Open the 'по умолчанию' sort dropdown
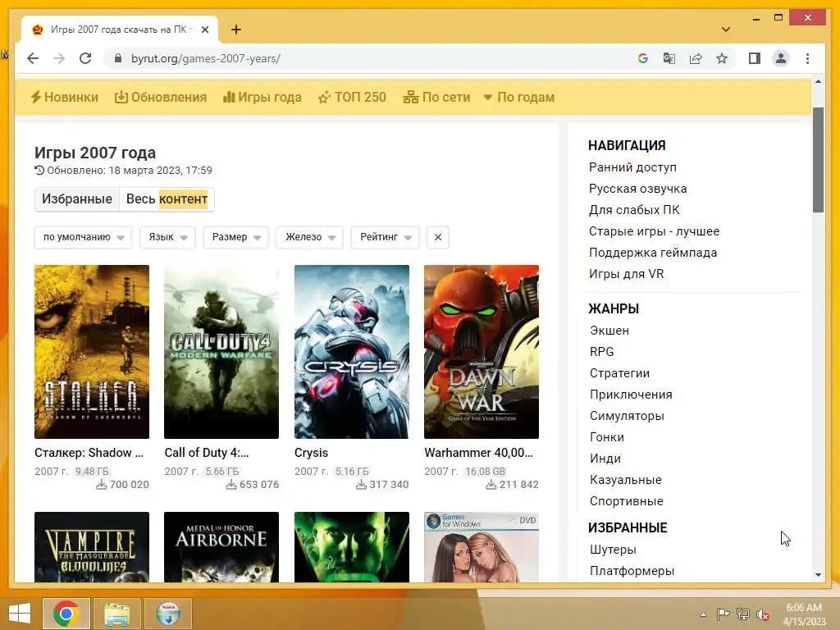This screenshot has height=630, width=840. tap(84, 237)
